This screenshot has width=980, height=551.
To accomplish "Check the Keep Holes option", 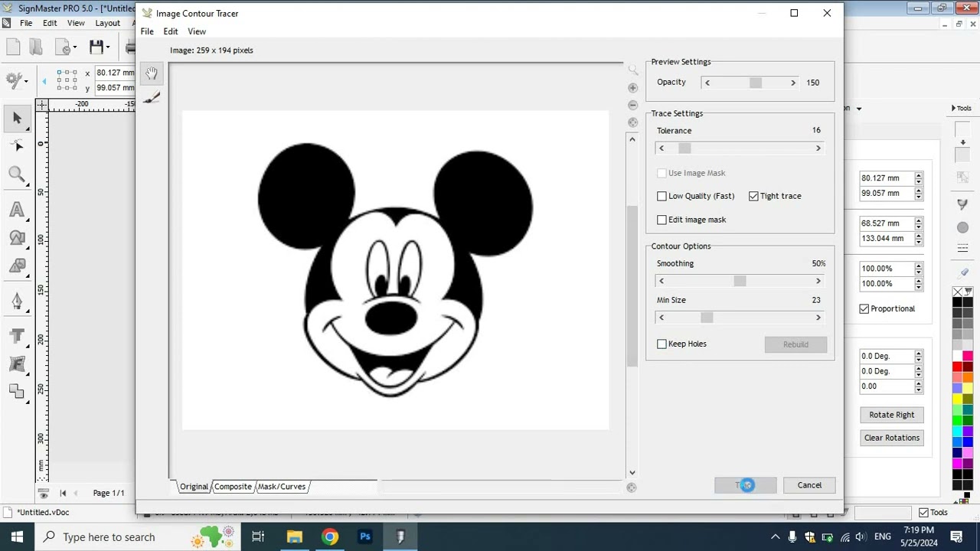I will [661, 344].
